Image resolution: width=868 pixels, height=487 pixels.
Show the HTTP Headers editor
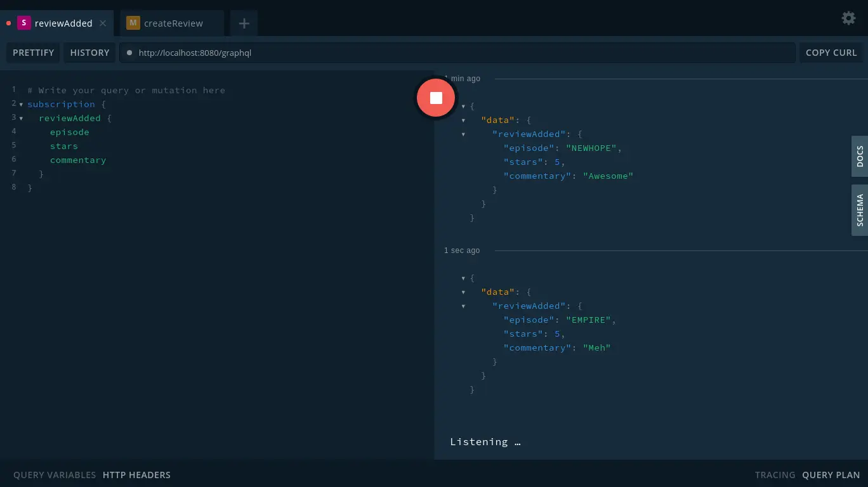(136, 475)
